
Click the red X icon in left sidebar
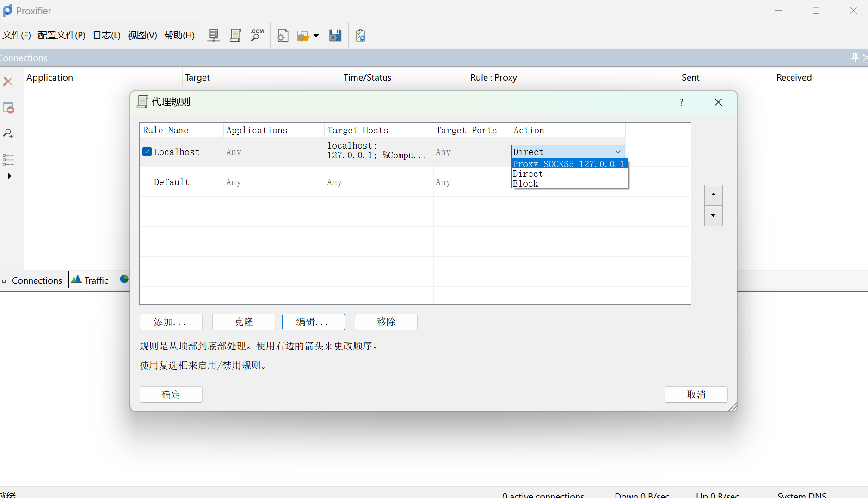pos(8,81)
